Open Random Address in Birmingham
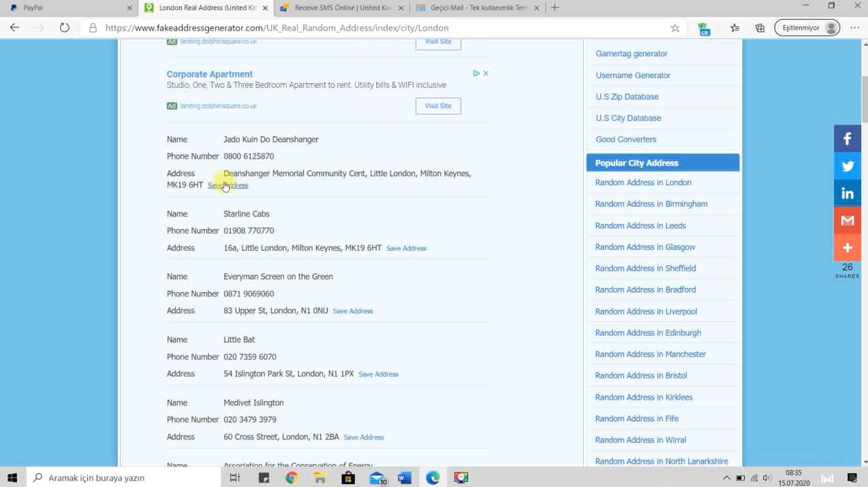868x487 pixels. (x=651, y=204)
